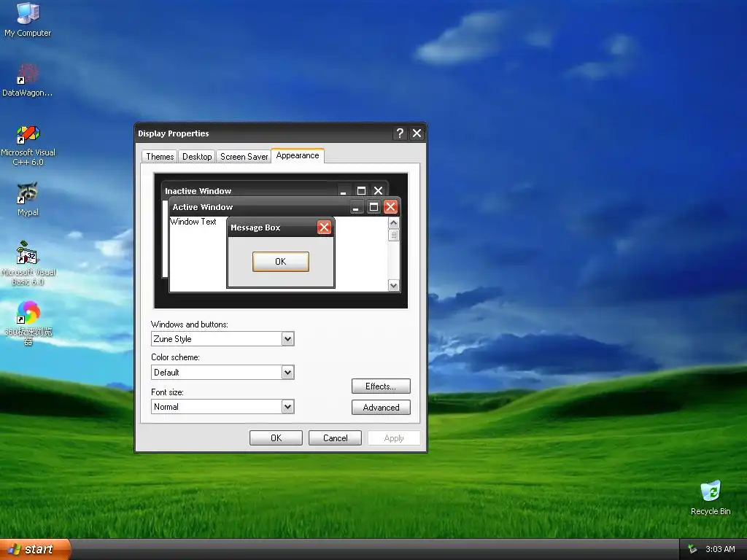
Task: Click the Inactive Window preview close icon
Action: point(379,190)
